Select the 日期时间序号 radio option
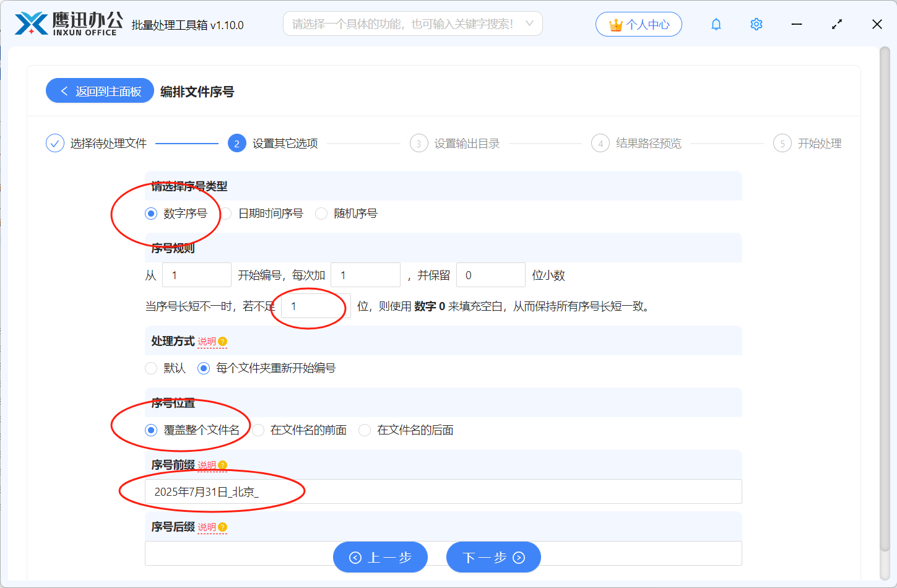897x588 pixels. coord(227,214)
